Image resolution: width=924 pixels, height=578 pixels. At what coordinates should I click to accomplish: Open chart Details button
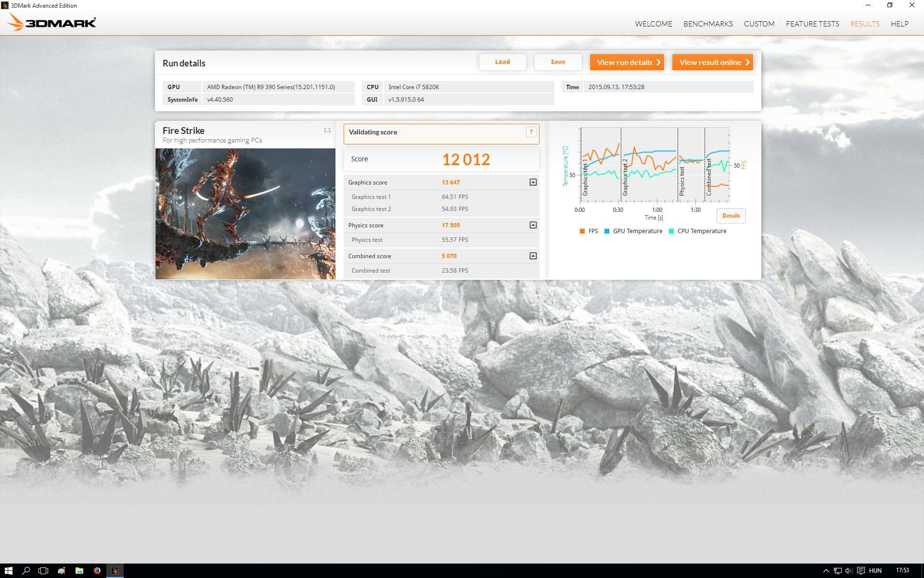point(731,216)
